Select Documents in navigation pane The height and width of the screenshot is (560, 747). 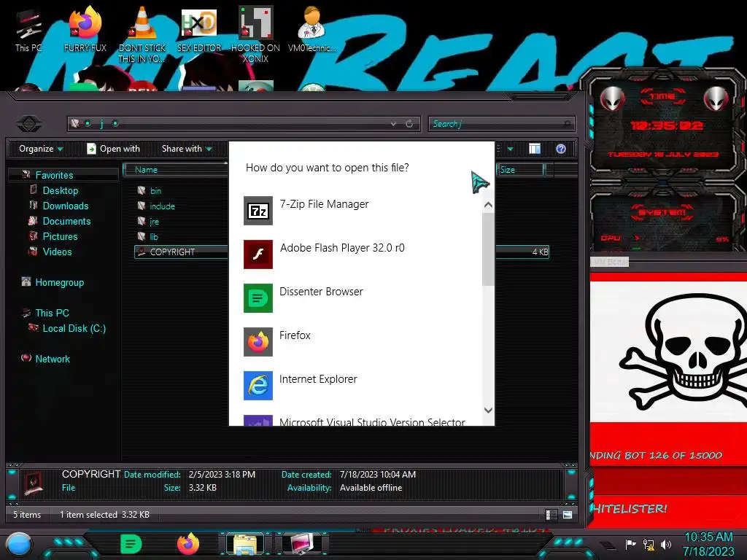tap(66, 221)
